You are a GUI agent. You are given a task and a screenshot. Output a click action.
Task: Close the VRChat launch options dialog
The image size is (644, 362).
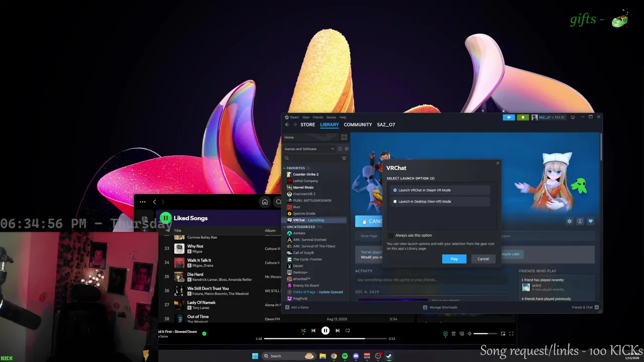coord(498,163)
